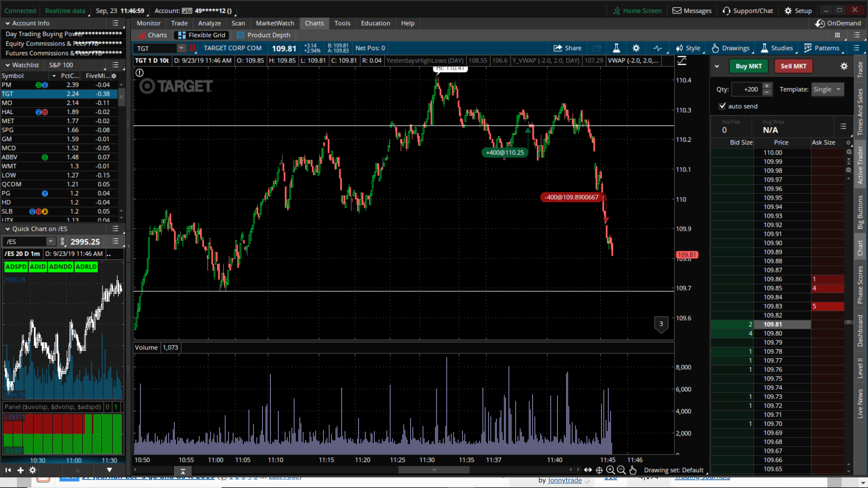Open the TGT symbol dropdown arrow

(x=181, y=48)
